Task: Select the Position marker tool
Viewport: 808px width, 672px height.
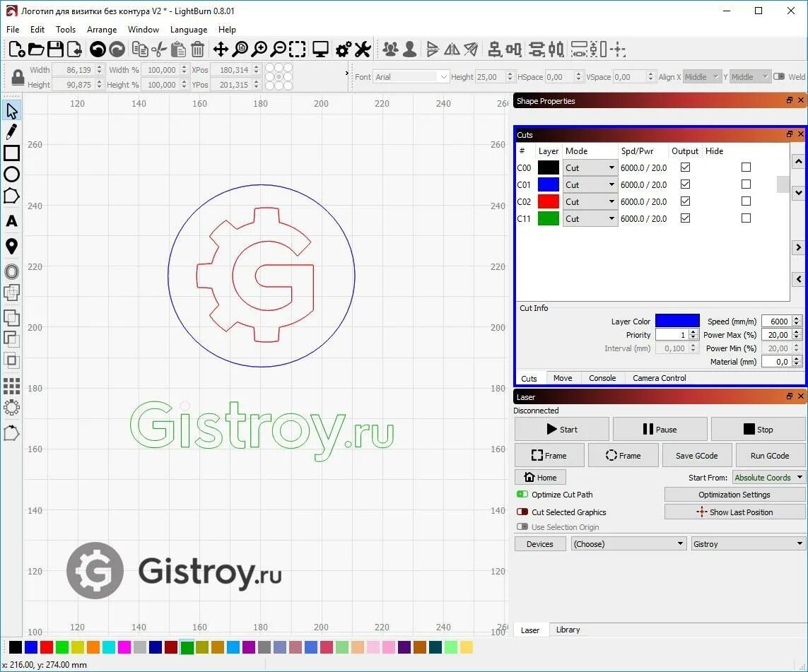Action: 11,246
